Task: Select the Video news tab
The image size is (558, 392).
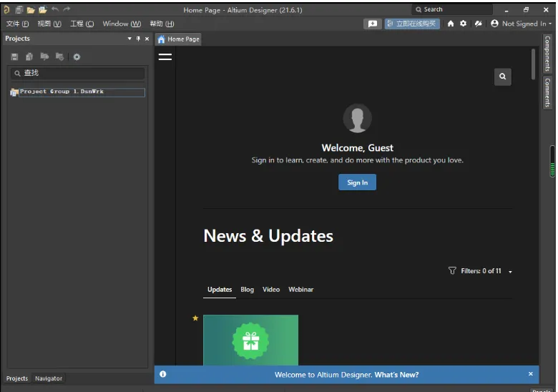Action: click(x=271, y=290)
